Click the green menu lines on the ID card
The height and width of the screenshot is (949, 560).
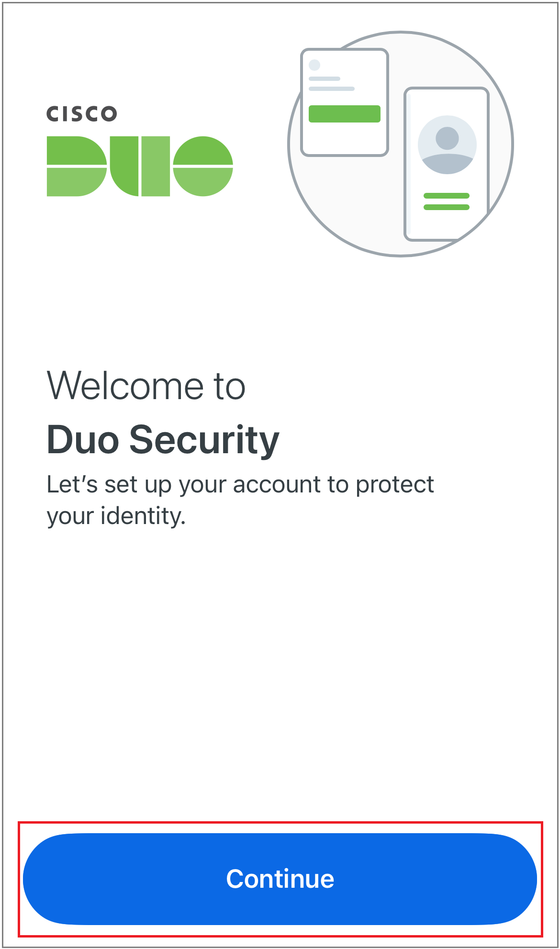tap(446, 201)
